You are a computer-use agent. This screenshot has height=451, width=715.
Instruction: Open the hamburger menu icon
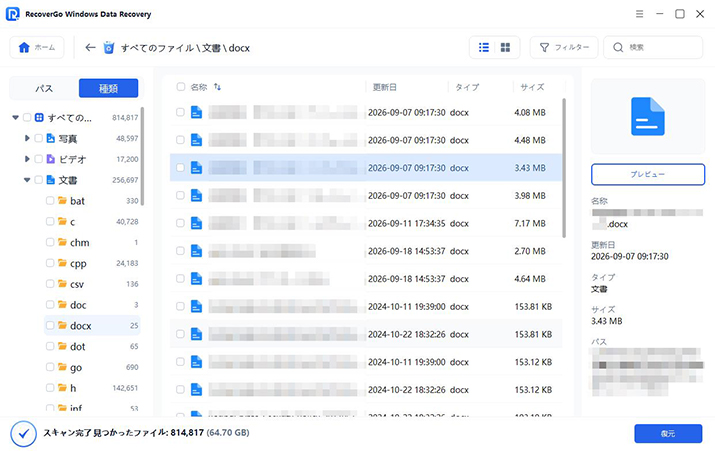[x=639, y=14]
